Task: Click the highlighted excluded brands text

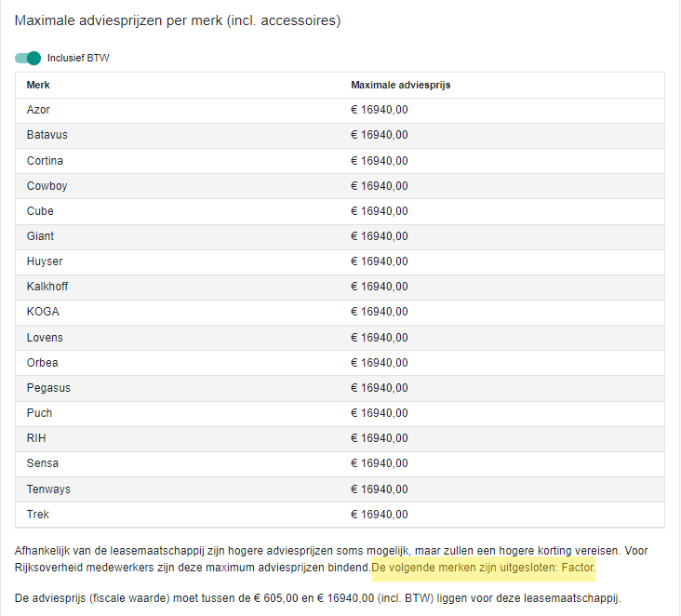Action: click(x=484, y=569)
